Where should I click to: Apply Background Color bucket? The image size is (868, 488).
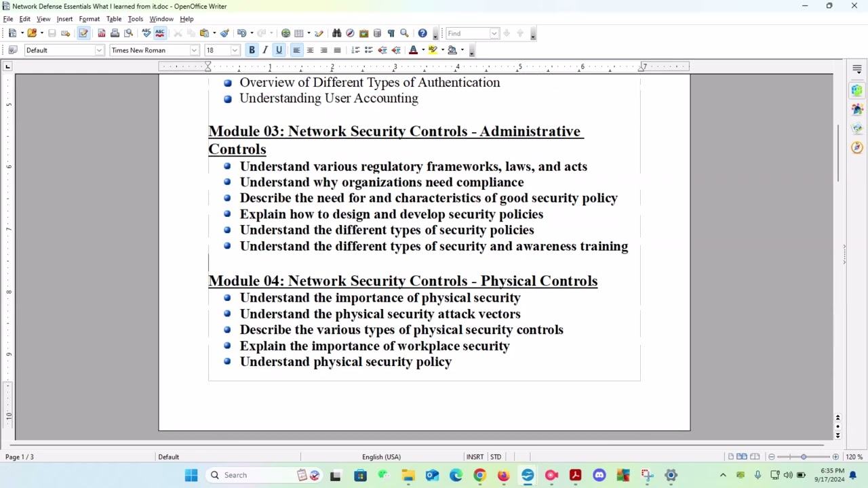coord(452,50)
